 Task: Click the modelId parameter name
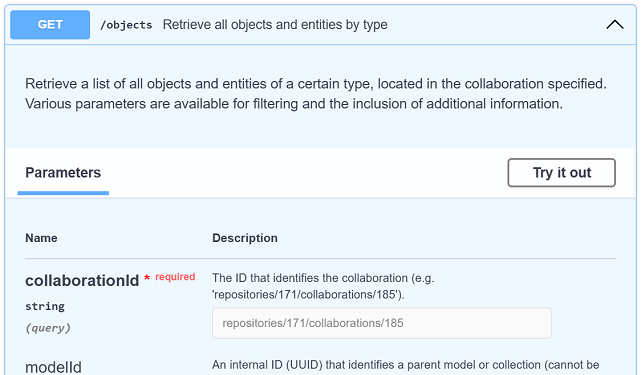point(54,367)
